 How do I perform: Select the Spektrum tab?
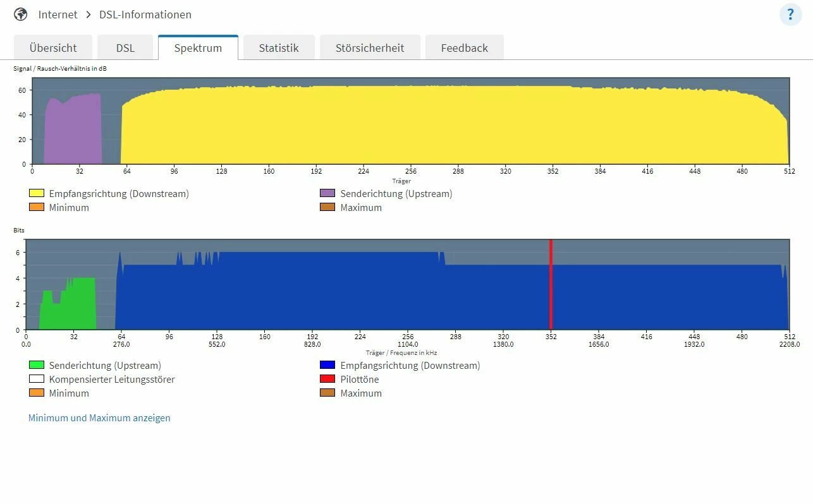click(198, 48)
